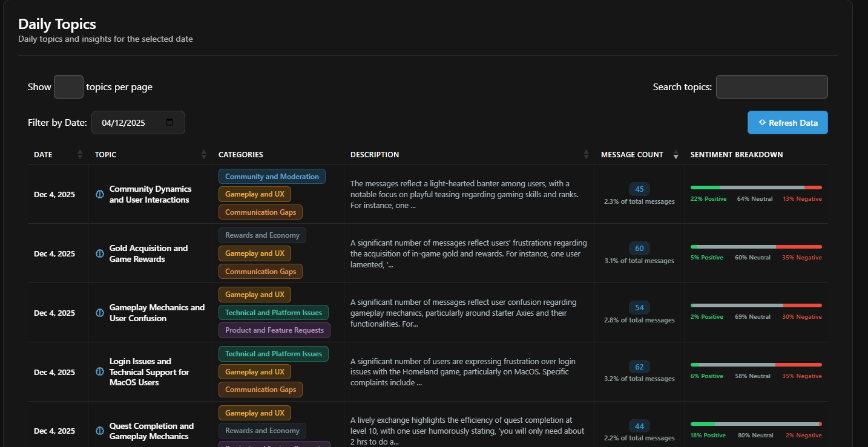Click chart icon next to Gold Acquisition topic

click(99, 253)
